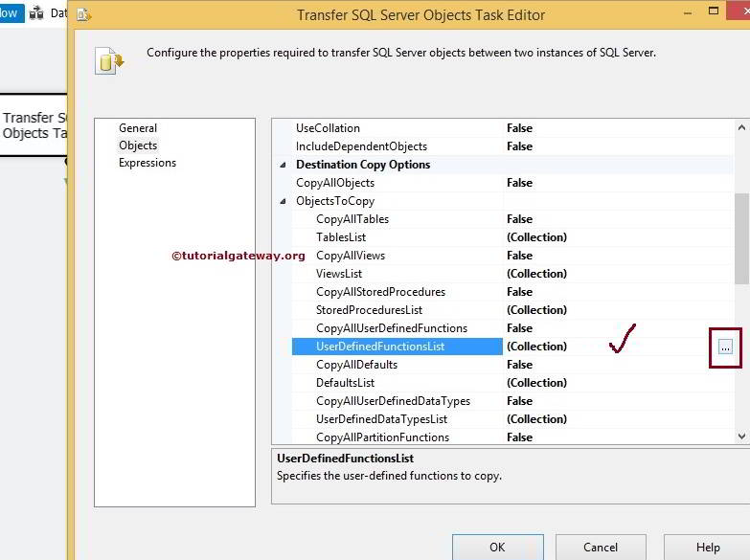The image size is (750, 560).
Task: Select the StoredProceduresList property
Action: pyautogui.click(x=370, y=310)
